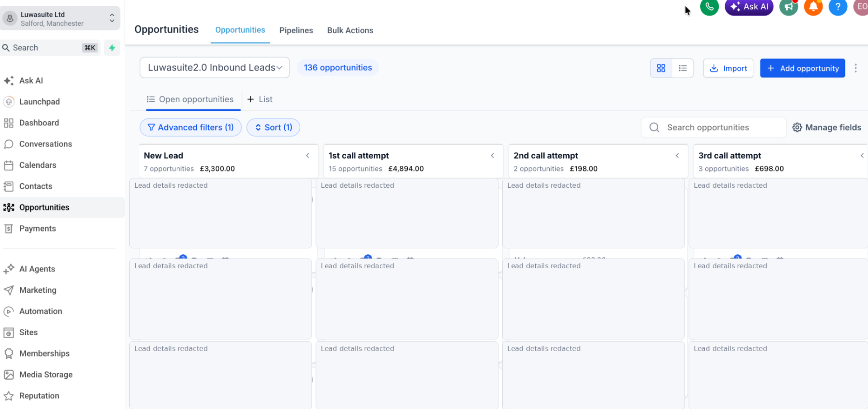Click the green phone dialer icon
This screenshot has width=868, height=409.
(709, 7)
